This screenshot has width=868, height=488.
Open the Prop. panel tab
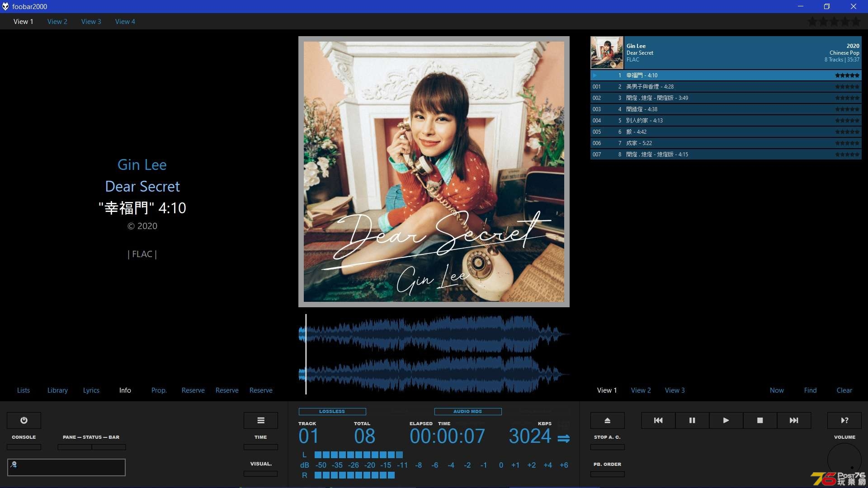[159, 390]
